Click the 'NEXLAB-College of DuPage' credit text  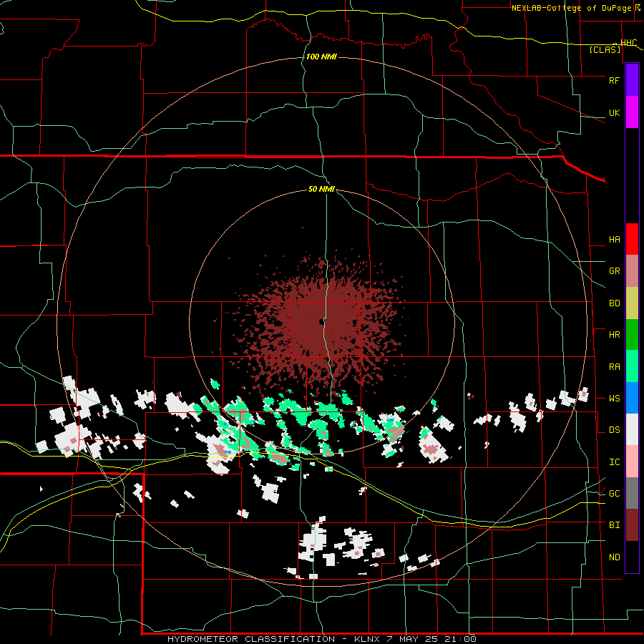tap(571, 8)
